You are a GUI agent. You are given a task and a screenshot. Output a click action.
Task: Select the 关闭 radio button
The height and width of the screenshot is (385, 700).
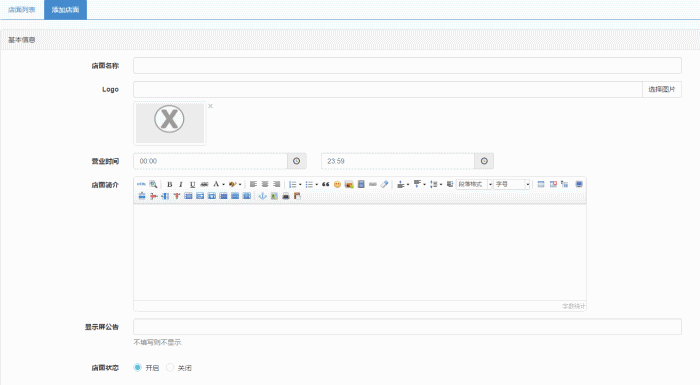click(x=170, y=367)
